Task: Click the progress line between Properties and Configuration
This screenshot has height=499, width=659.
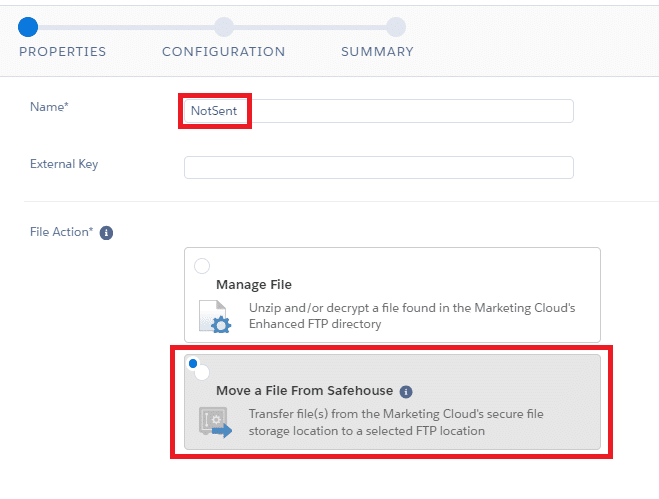Action: [x=126, y=27]
